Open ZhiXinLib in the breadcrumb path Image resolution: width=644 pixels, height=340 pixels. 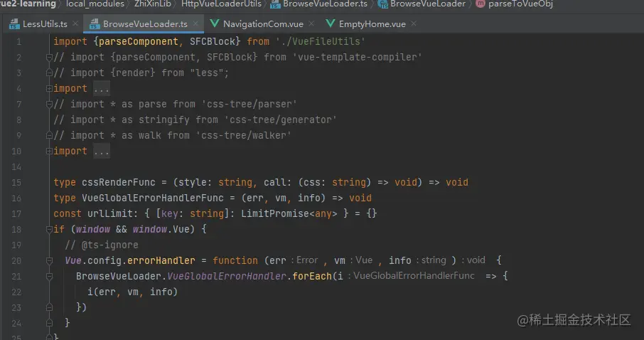tap(153, 4)
